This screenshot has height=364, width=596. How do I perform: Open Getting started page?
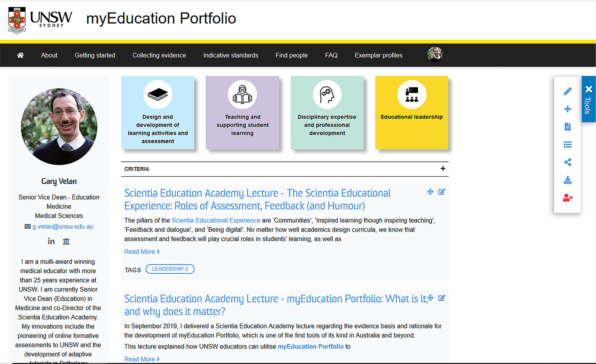95,55
